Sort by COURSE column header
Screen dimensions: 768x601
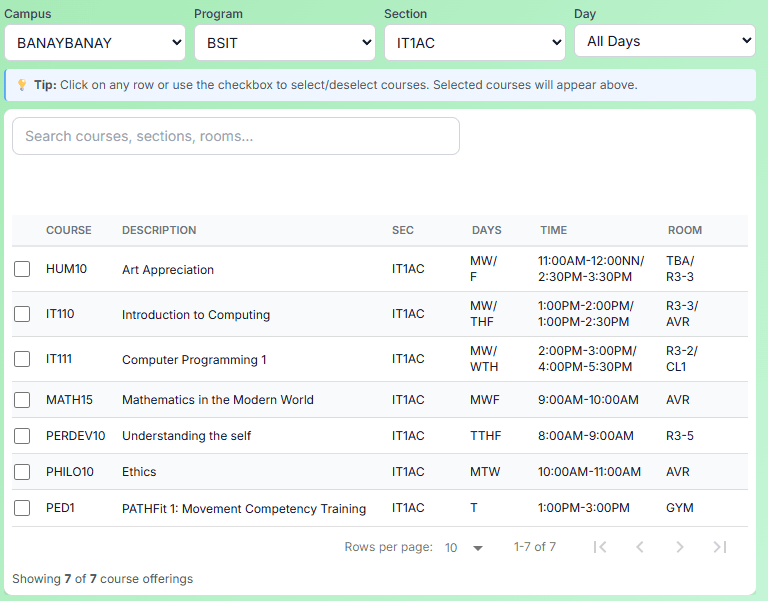pos(69,230)
